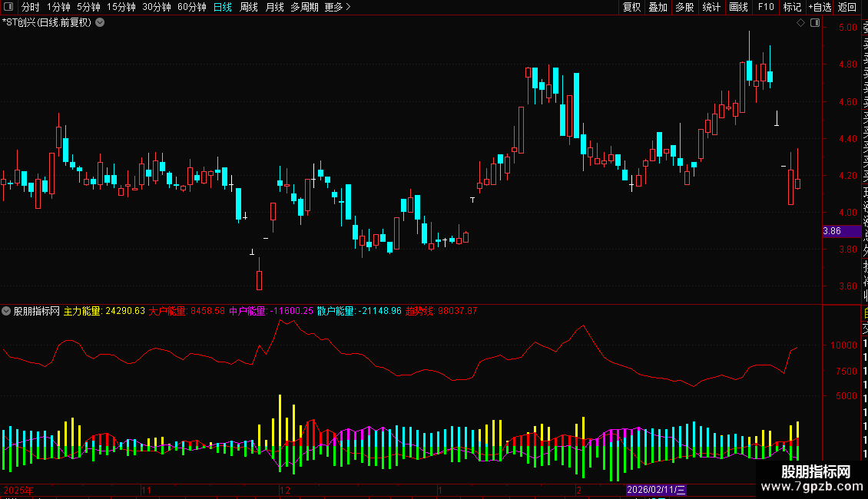The height and width of the screenshot is (499, 868).
Task: Click the 中户能量 value -11600.25
Action: pyautogui.click(x=292, y=311)
